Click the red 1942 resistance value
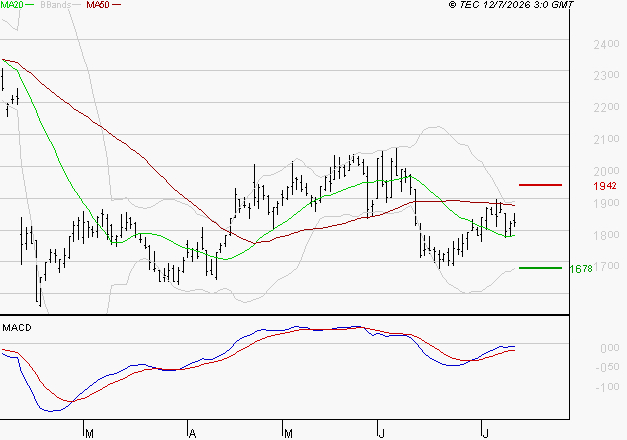The height and width of the screenshot is (440, 627). tap(605, 186)
